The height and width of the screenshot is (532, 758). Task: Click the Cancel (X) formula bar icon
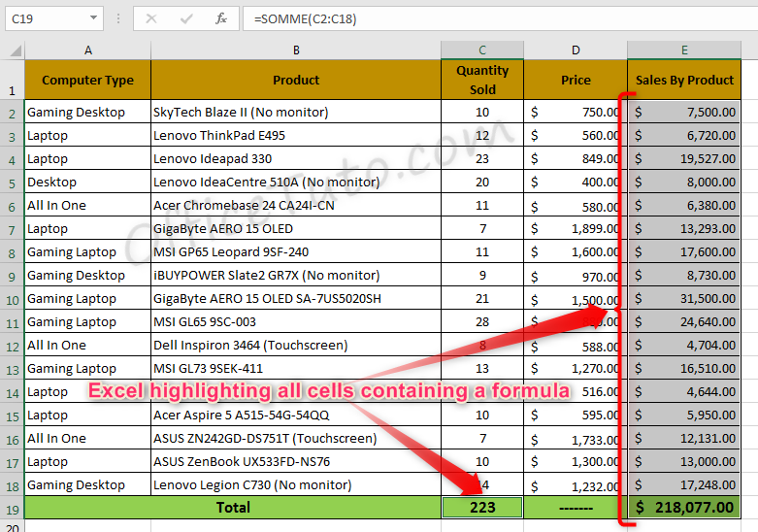(151, 18)
